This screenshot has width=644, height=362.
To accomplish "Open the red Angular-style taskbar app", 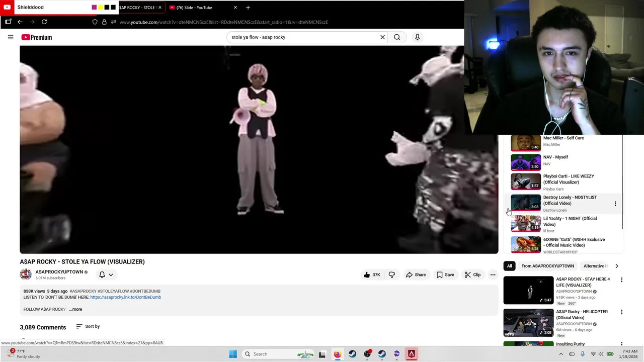I will (x=412, y=354).
